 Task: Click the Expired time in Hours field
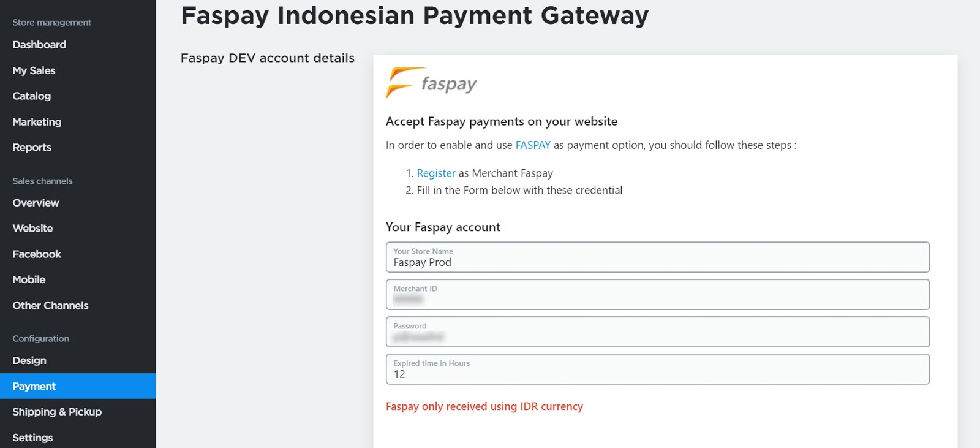(x=657, y=370)
